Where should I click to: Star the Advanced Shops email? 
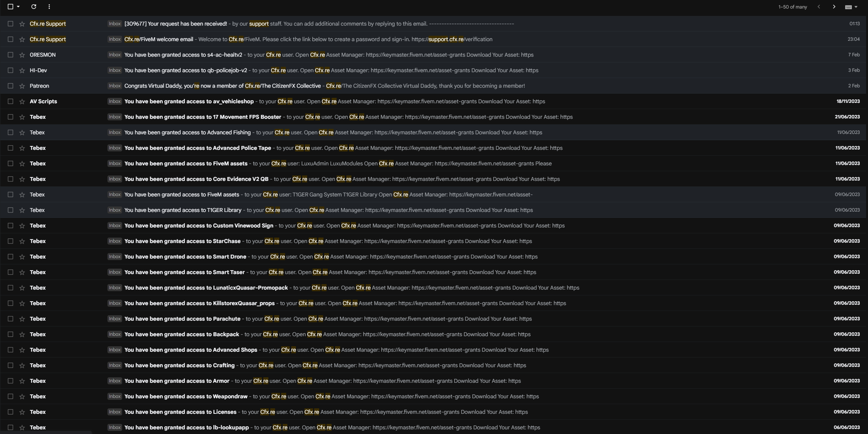[x=22, y=350]
